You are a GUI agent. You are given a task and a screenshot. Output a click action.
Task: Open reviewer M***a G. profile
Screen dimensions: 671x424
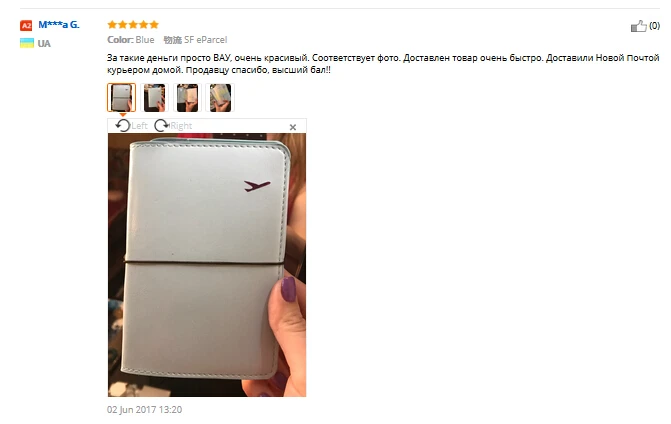[59, 25]
